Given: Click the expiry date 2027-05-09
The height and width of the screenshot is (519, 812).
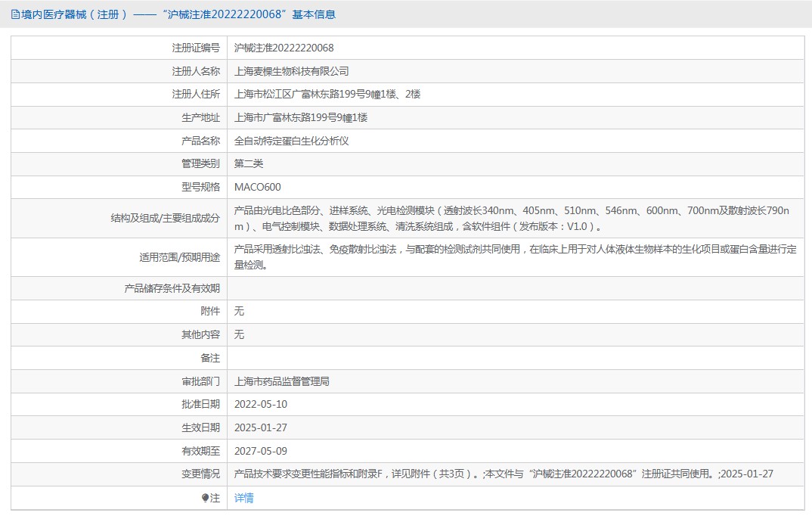Looking at the screenshot, I should pyautogui.click(x=261, y=451).
